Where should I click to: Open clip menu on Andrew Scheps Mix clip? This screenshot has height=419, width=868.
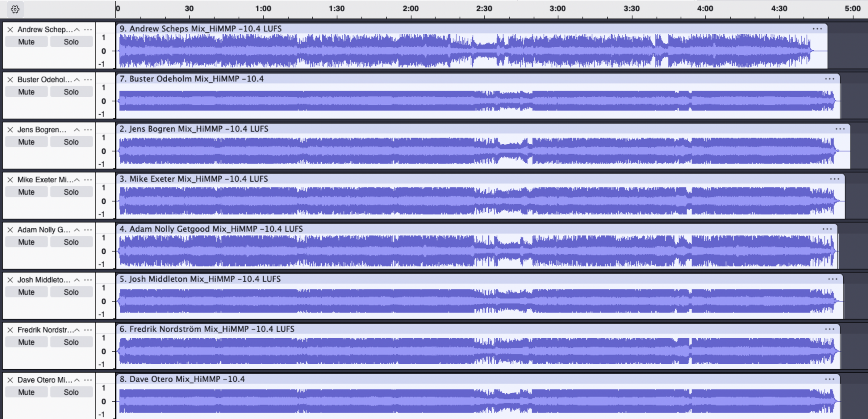coord(817,29)
